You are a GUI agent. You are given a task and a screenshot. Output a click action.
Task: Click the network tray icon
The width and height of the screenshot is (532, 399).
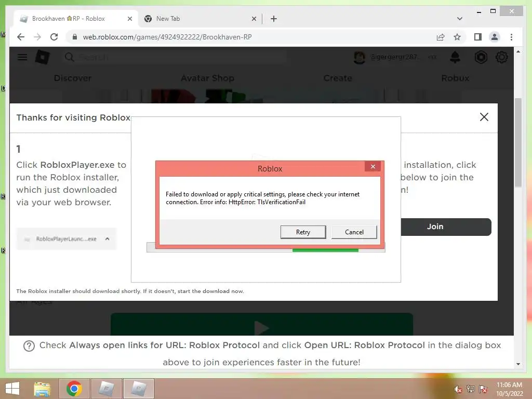pos(470,389)
